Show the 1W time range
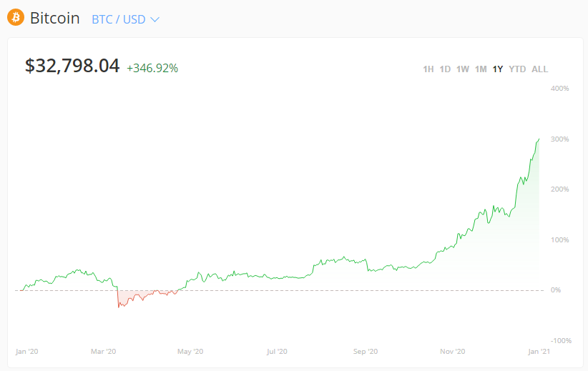 coord(463,69)
